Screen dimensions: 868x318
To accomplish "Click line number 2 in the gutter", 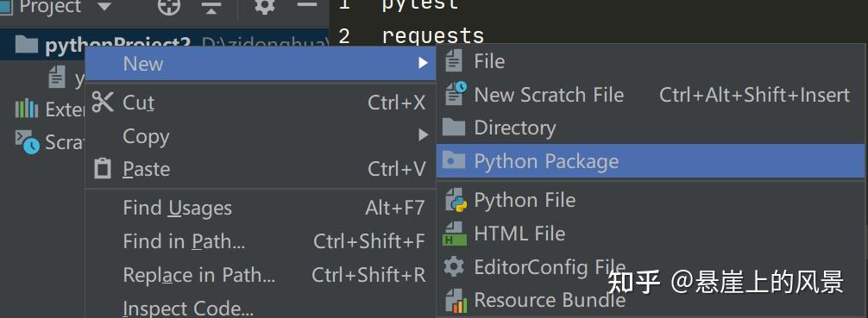I will pyautogui.click(x=343, y=35).
